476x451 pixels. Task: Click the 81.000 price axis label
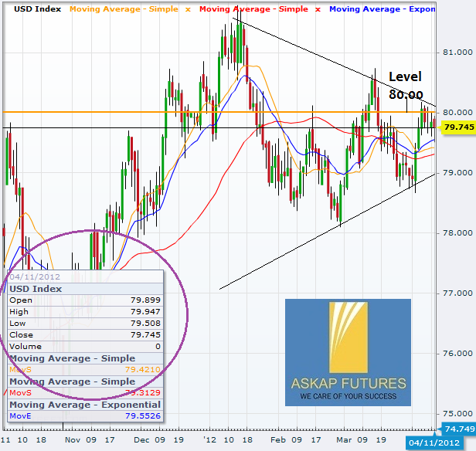coord(457,52)
